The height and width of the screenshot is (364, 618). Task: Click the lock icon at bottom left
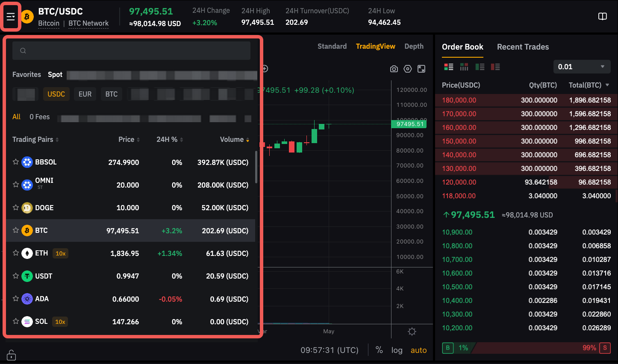[x=12, y=355]
